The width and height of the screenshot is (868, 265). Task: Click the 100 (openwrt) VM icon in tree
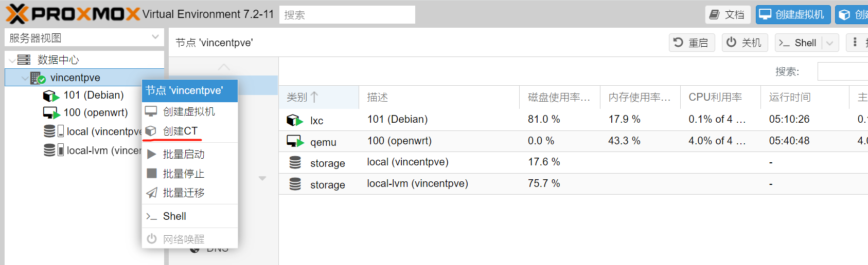tap(51, 113)
